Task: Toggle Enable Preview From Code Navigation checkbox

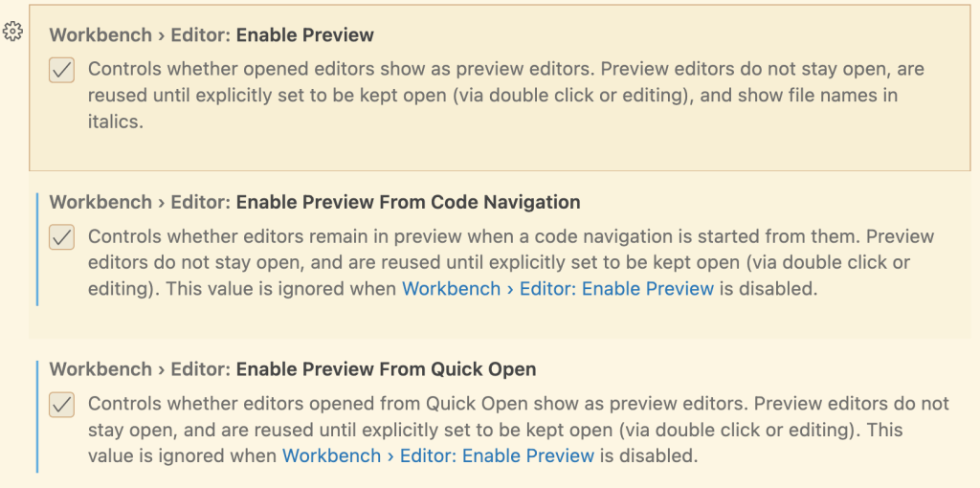Action: click(62, 237)
